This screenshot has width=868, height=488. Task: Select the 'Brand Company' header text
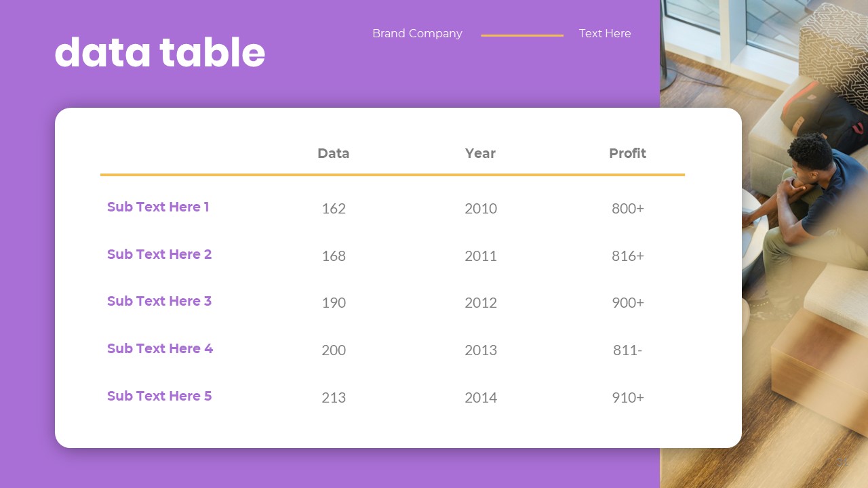click(x=417, y=34)
